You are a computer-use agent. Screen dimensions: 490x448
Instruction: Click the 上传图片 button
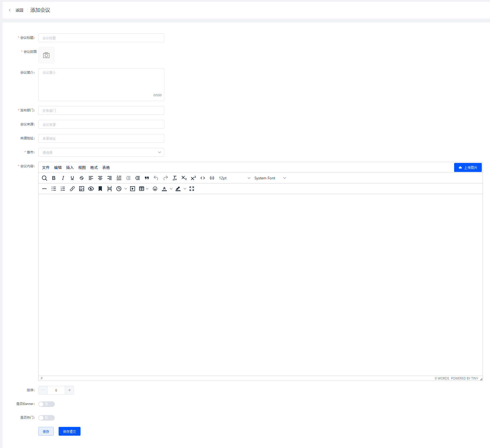(x=468, y=168)
